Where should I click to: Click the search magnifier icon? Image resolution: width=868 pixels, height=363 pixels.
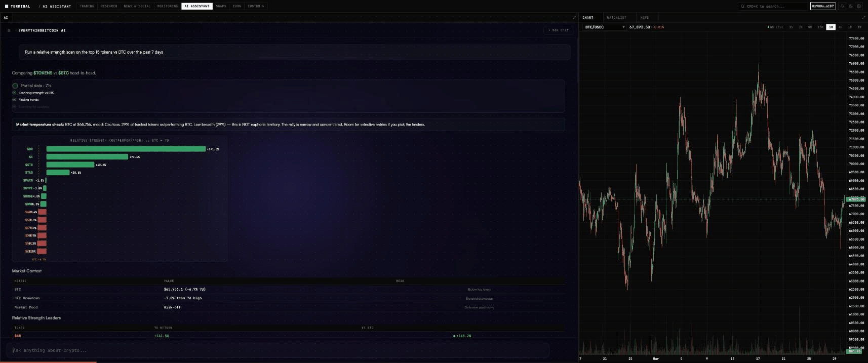click(743, 6)
